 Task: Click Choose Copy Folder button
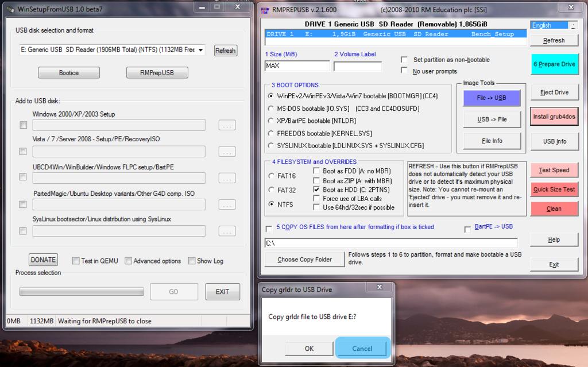pyautogui.click(x=304, y=259)
